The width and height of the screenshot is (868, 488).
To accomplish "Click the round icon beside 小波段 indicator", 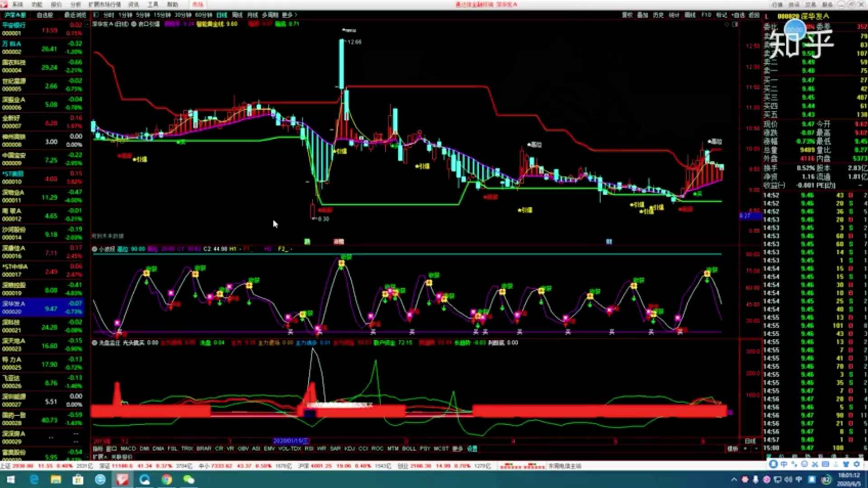I will (95, 249).
